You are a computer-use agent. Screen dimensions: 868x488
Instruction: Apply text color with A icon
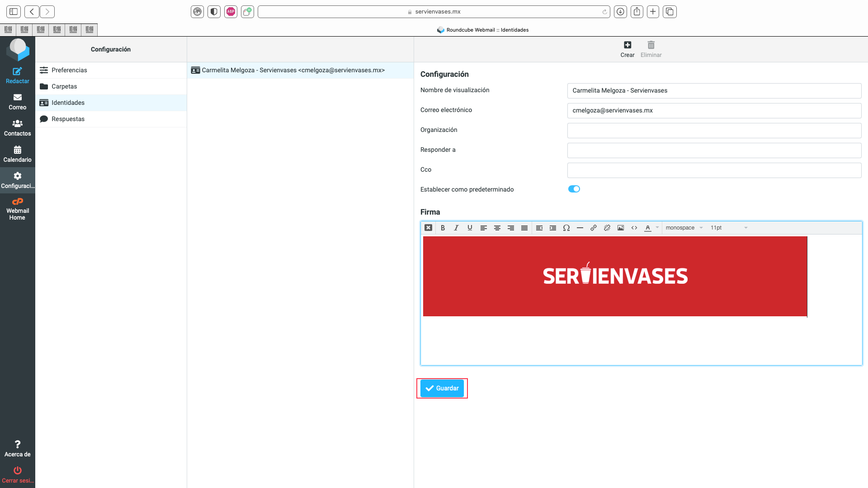[x=647, y=228]
